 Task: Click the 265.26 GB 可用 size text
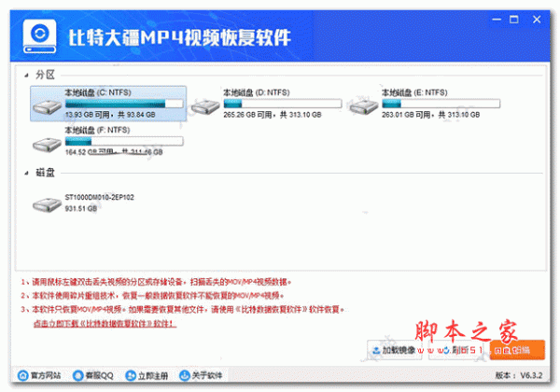[x=273, y=115]
